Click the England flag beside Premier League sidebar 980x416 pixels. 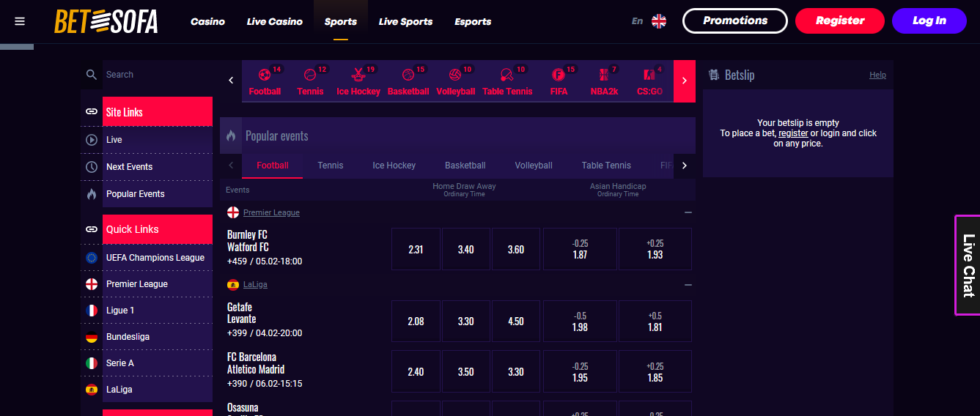click(x=92, y=284)
